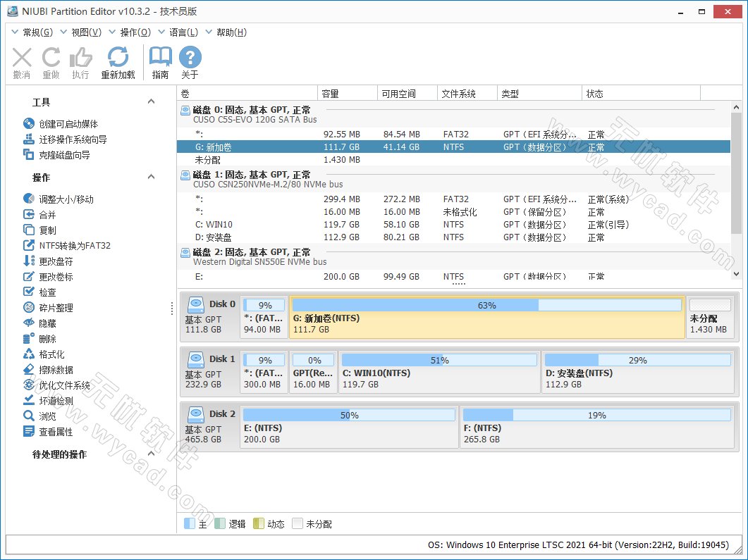Click the 重新加载 (Reload) toolbar icon
Viewport: 748px width, 560px height.
[x=118, y=63]
